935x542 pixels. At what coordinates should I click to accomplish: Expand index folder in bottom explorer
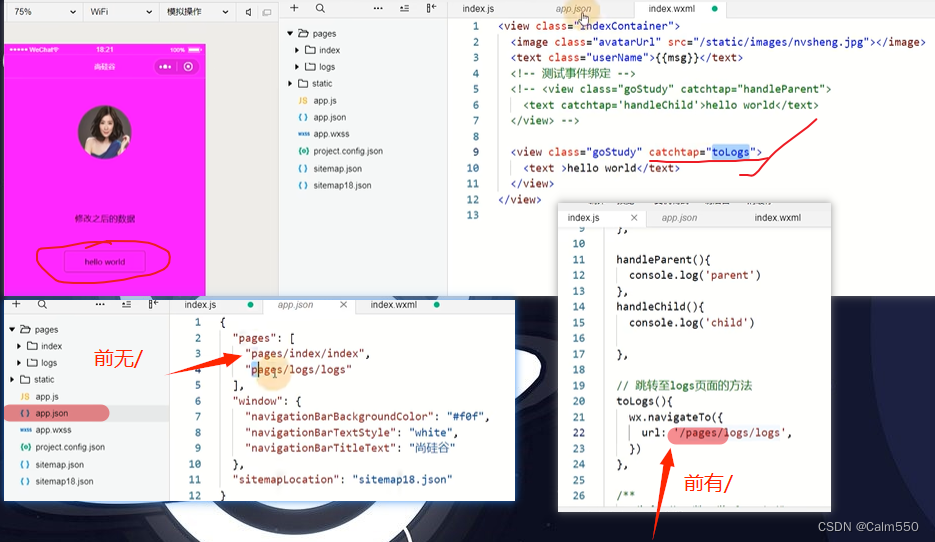19,346
